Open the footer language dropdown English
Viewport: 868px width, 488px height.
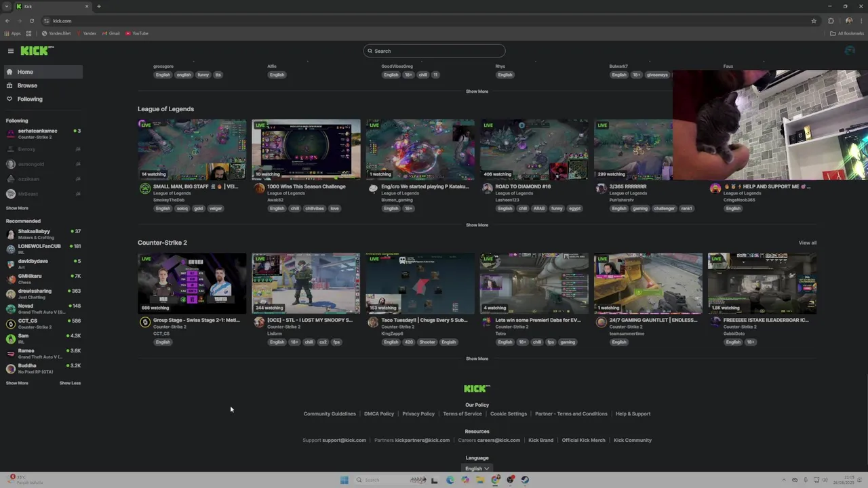(477, 468)
